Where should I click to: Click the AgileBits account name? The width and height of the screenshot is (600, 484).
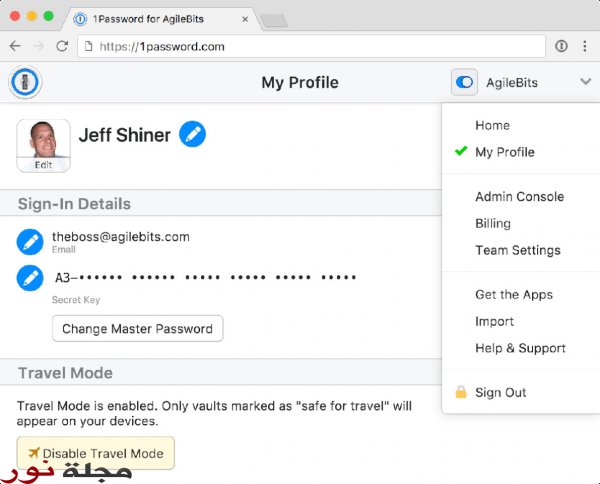[512, 83]
